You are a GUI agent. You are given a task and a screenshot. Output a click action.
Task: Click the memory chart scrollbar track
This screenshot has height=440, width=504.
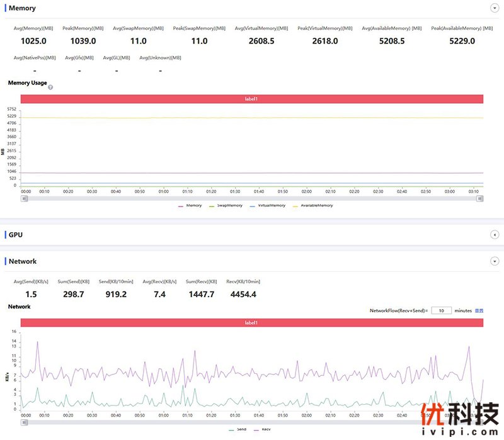point(252,198)
